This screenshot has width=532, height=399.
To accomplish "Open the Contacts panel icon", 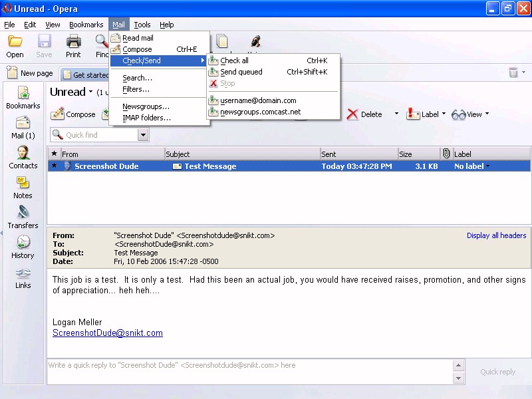I will coord(23,153).
